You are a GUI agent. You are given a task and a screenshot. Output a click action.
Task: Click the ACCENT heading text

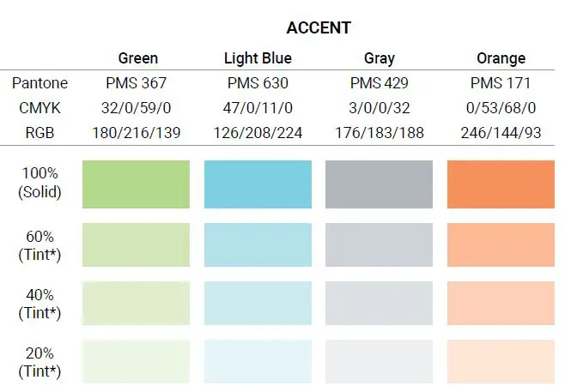pos(319,27)
